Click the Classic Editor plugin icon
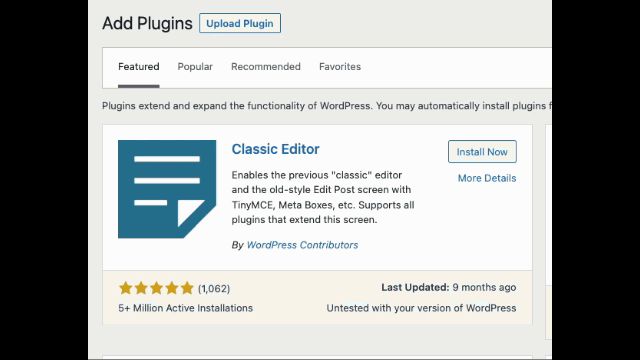Screen dimensions: 640x360 (x=167, y=189)
